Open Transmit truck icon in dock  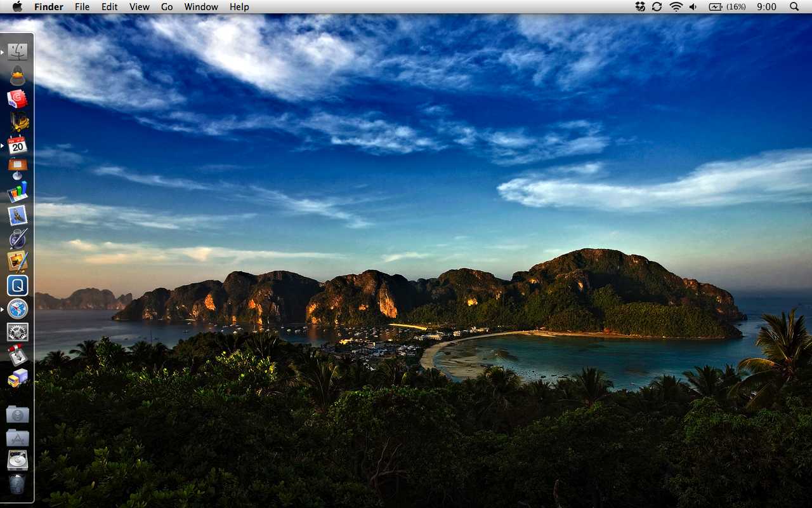[17, 378]
